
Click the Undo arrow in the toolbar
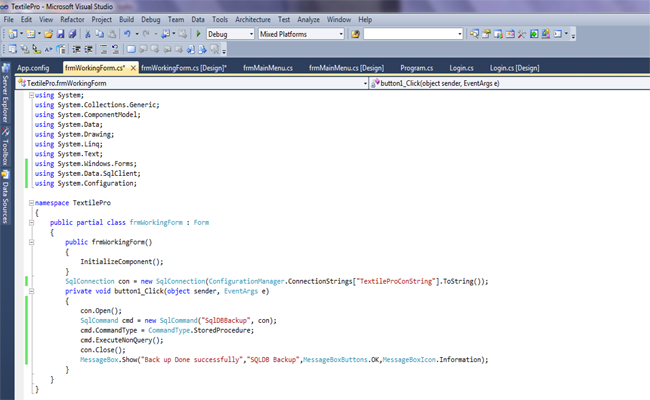pos(126,34)
